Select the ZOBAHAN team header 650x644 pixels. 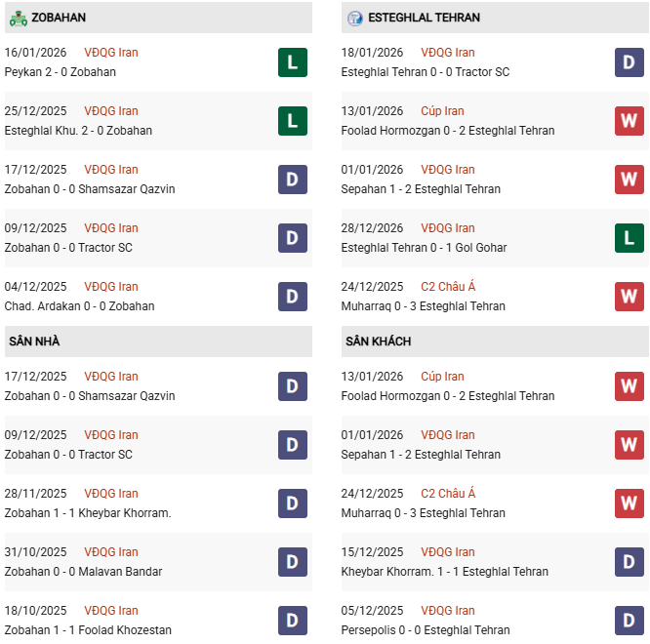click(x=59, y=18)
